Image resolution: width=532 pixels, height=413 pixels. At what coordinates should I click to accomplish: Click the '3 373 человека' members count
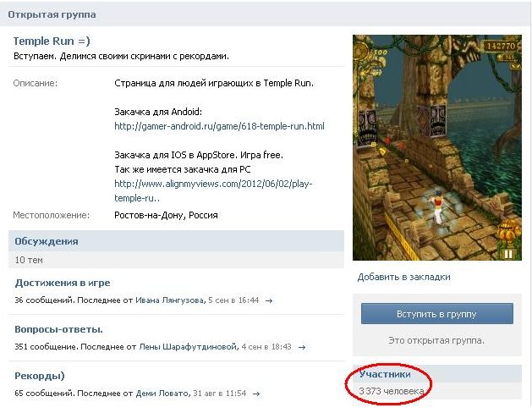tap(392, 391)
